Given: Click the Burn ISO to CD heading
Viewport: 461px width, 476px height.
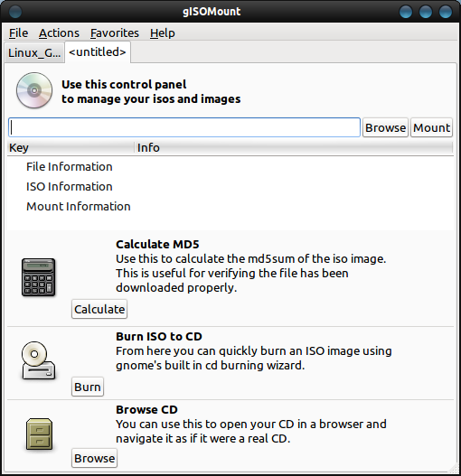Looking at the screenshot, I should click(x=159, y=336).
